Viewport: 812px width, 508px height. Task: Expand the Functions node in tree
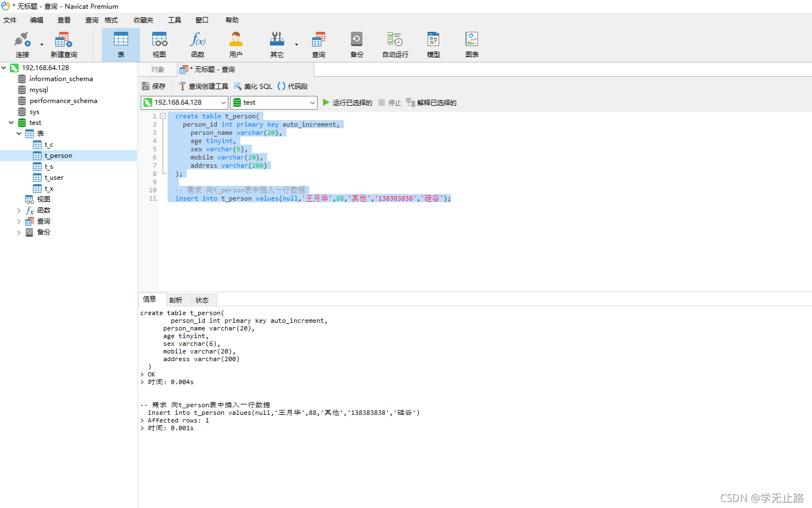coord(19,210)
